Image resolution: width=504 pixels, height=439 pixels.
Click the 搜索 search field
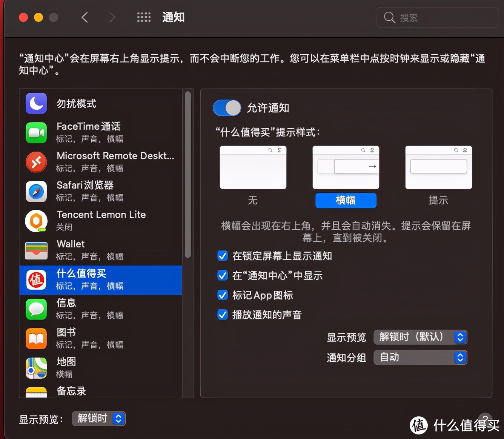tap(437, 17)
